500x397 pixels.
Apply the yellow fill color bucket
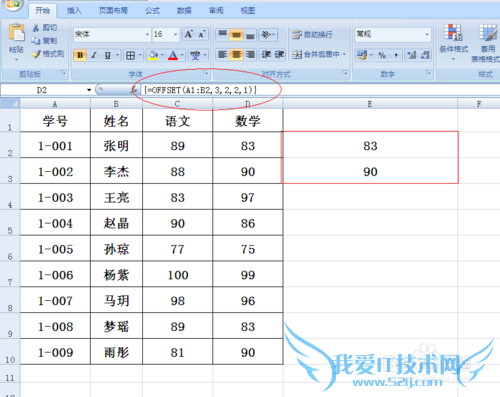tap(153, 55)
